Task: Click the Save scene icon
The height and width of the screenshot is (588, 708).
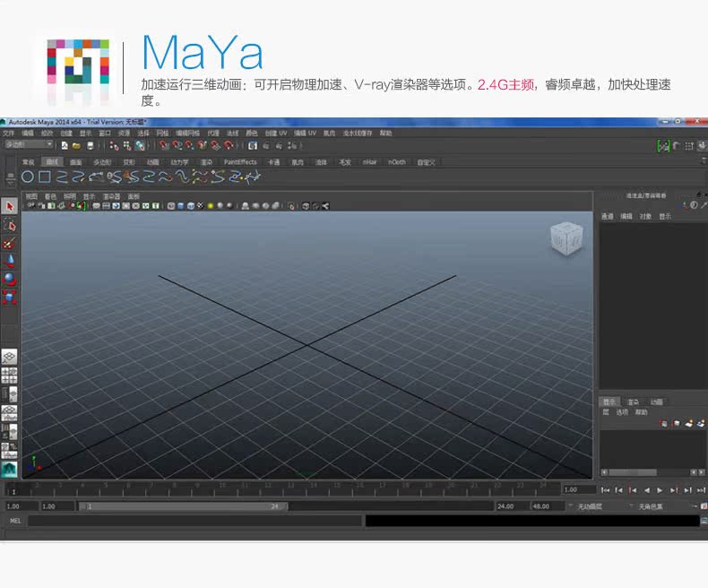Action: (x=90, y=145)
